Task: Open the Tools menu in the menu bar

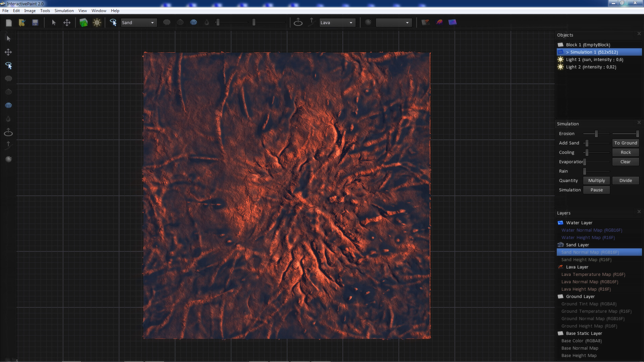Action: point(45,10)
